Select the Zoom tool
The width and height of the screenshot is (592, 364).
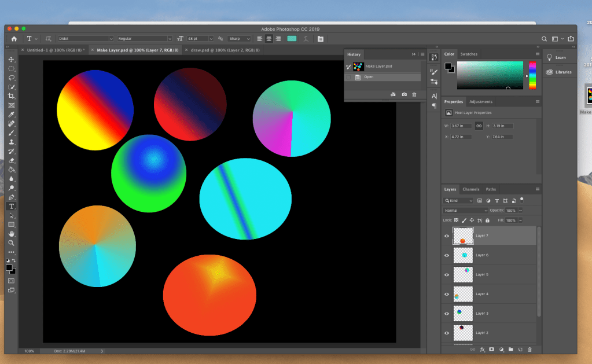tap(12, 243)
